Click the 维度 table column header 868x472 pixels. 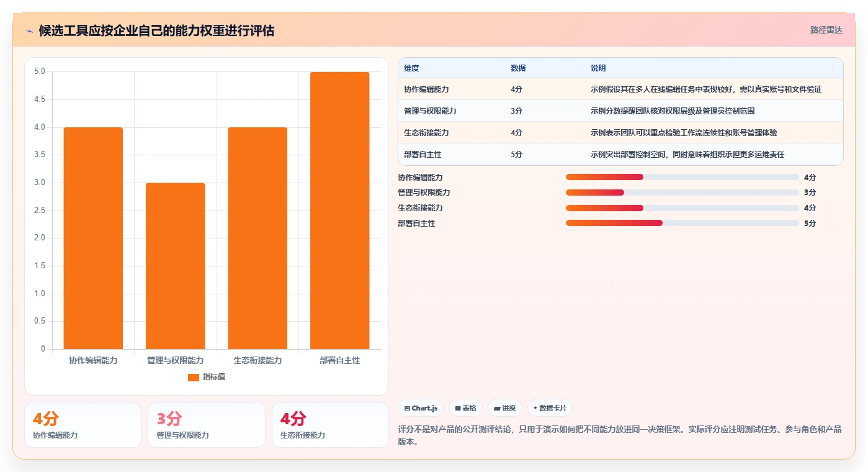coord(411,68)
